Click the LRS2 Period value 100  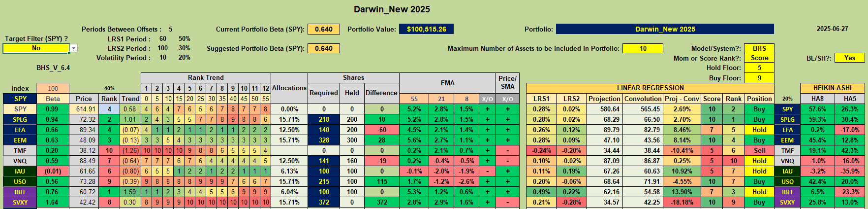[x=162, y=48]
